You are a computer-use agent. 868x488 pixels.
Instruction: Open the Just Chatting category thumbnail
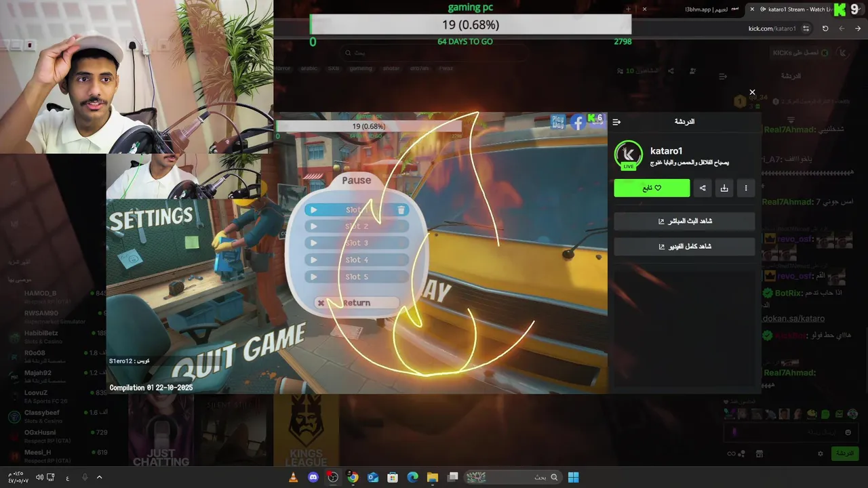pyautogui.click(x=161, y=432)
